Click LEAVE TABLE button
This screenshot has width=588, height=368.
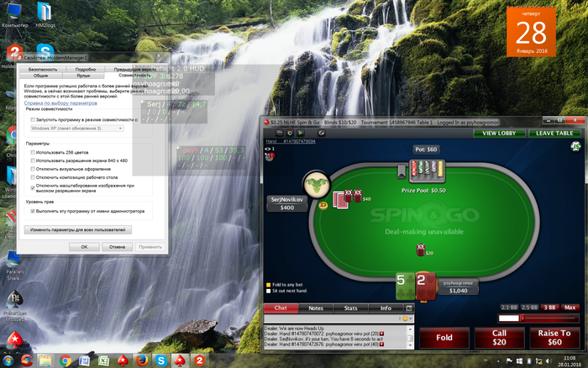coord(554,134)
